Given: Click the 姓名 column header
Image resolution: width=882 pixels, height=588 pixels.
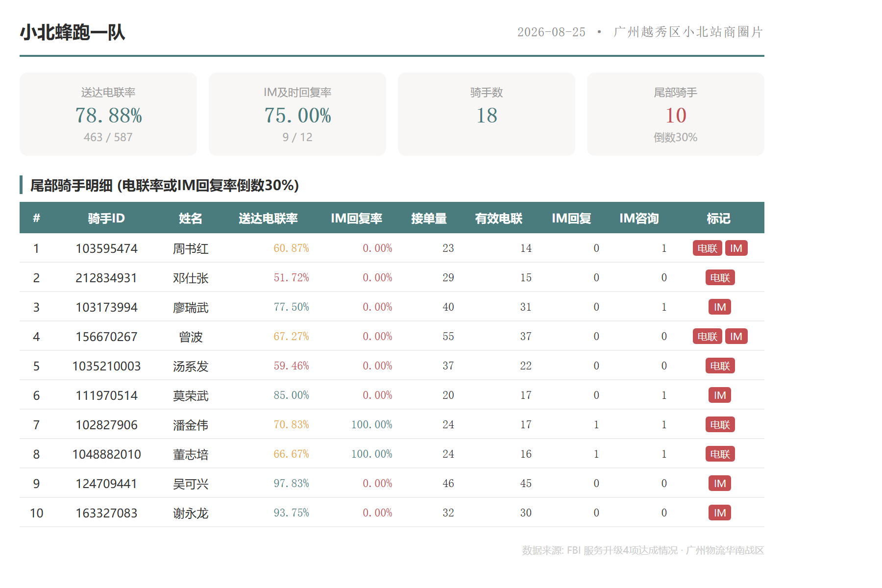Looking at the screenshot, I should point(191,218).
